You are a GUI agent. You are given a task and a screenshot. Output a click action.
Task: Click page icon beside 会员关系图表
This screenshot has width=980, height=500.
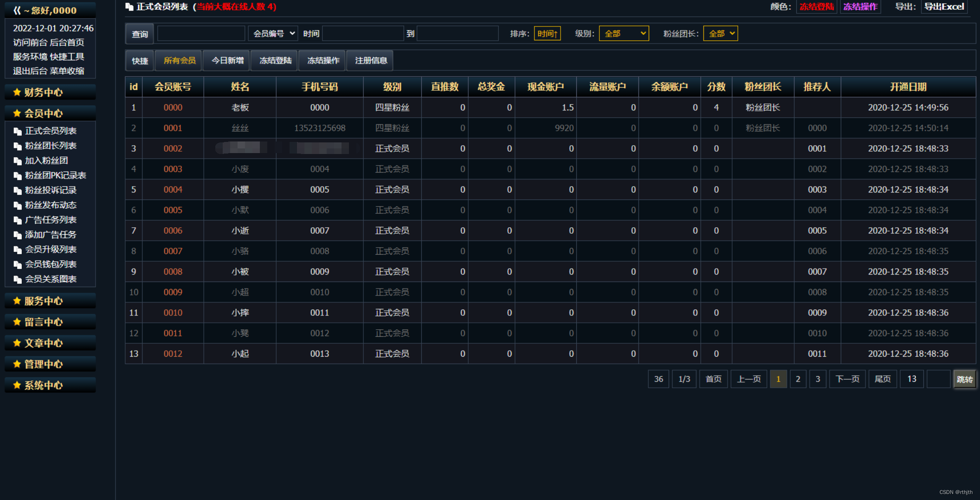18,280
